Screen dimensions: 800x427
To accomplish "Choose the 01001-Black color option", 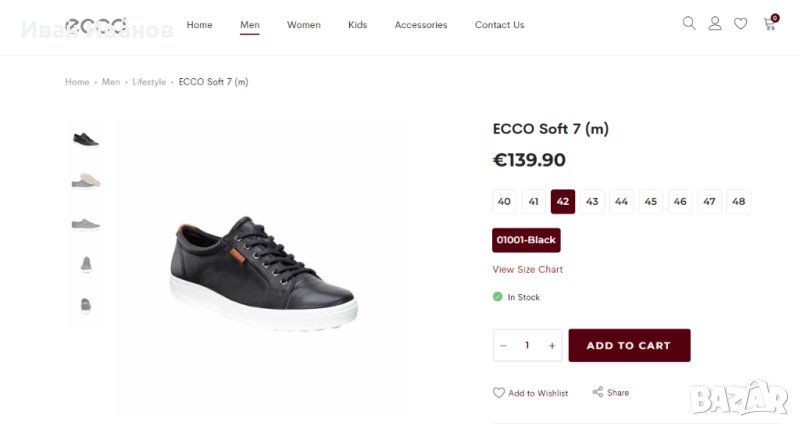I will 526,240.
